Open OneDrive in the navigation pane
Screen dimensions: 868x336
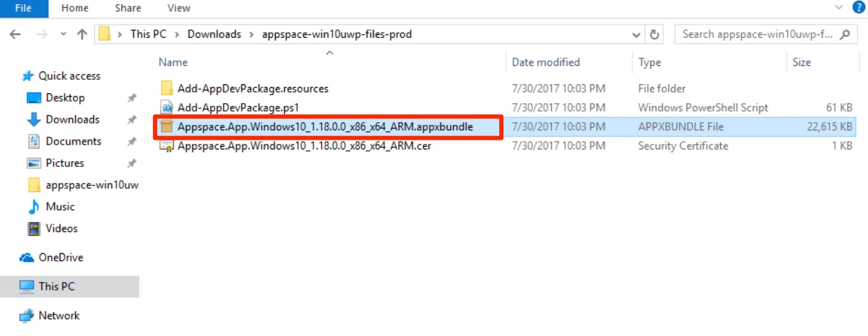60,257
